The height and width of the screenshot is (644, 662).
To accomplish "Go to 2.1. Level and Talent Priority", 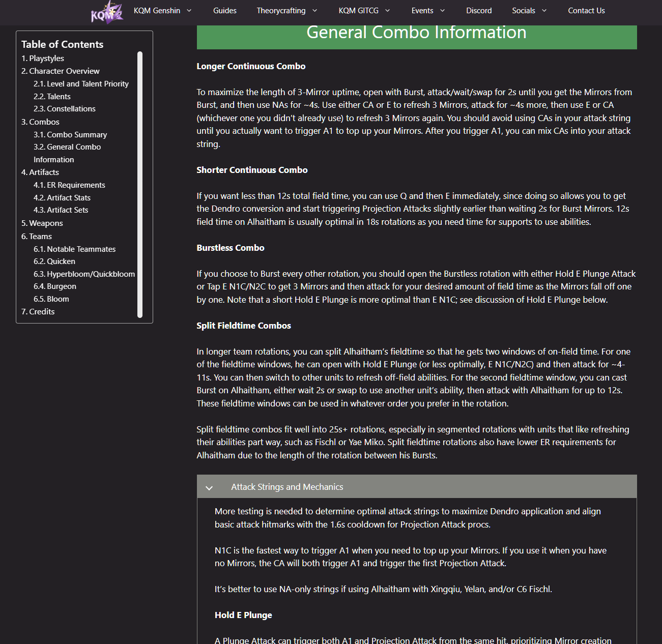I will click(x=81, y=84).
